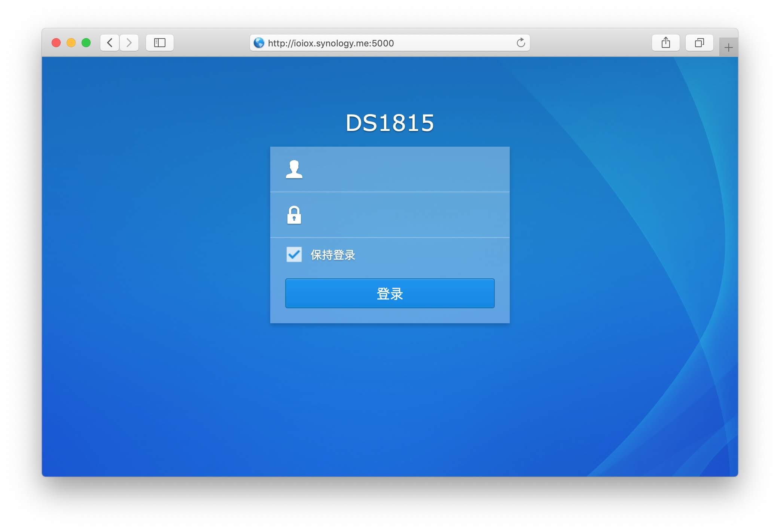780x532 pixels.
Task: Click the user silhouette icon
Action: (x=294, y=169)
